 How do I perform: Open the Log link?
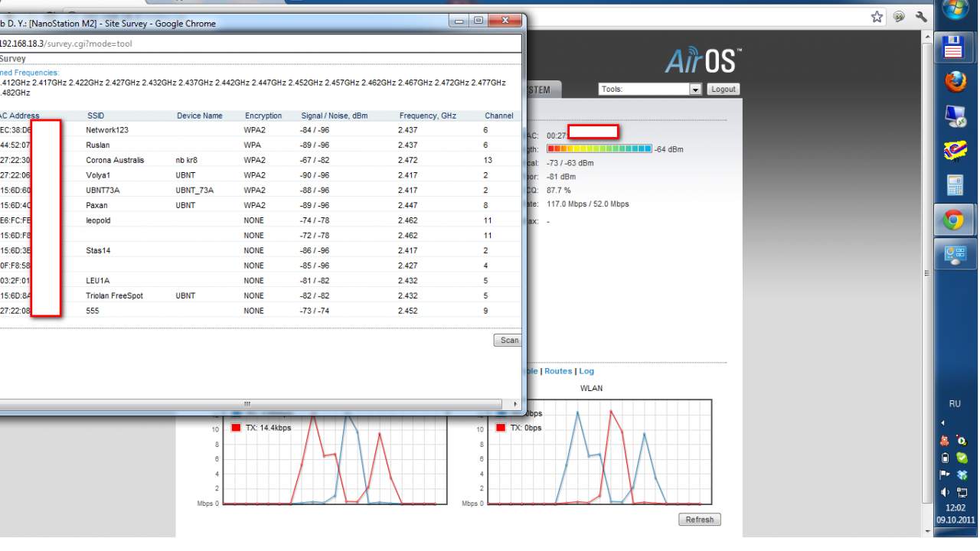[586, 371]
